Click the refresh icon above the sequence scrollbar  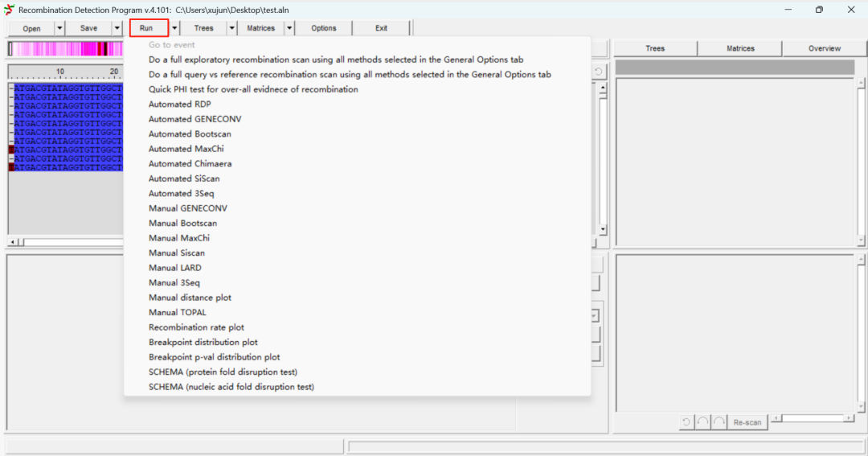click(x=598, y=72)
